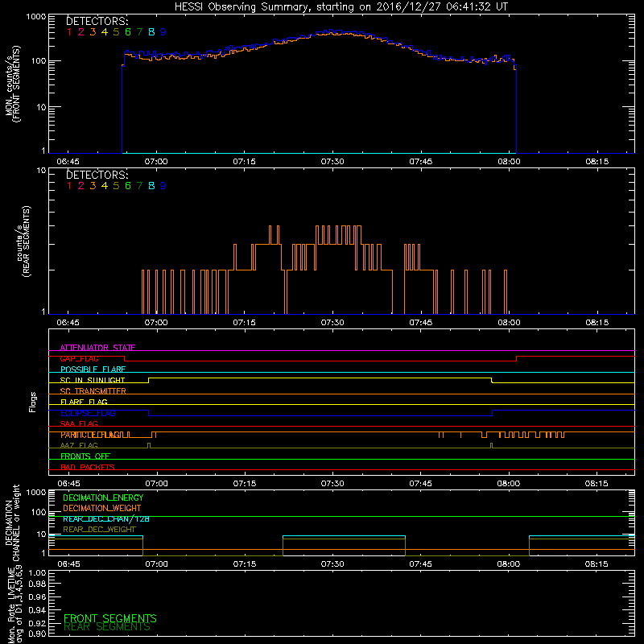Click the DECIMATION_WEIGHT legend entry

pos(102,509)
